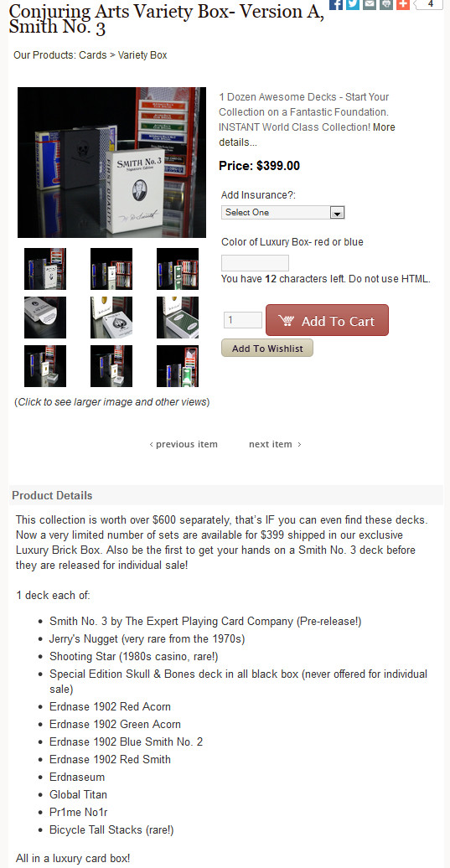The image size is (450, 868).
Task: Open the Add Insurance dropdown
Action: tap(283, 213)
